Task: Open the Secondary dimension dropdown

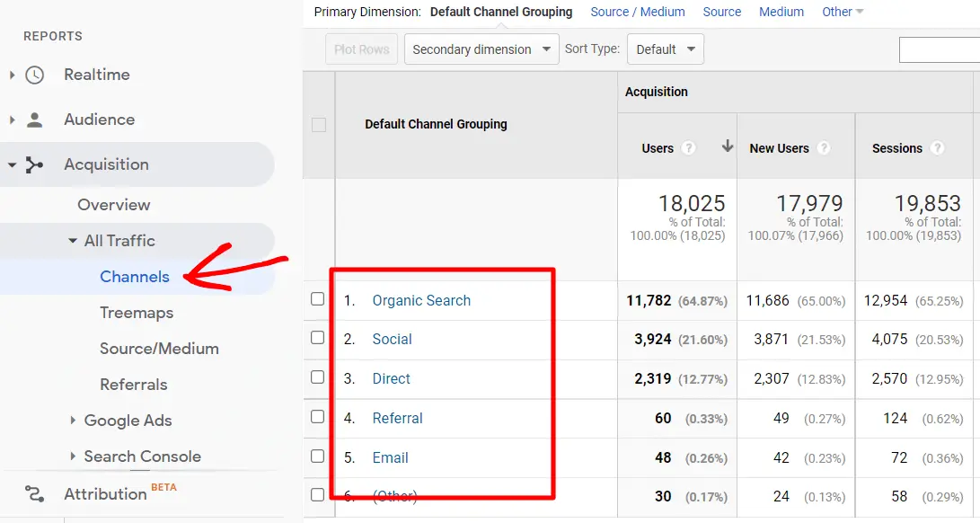Action: (x=481, y=49)
